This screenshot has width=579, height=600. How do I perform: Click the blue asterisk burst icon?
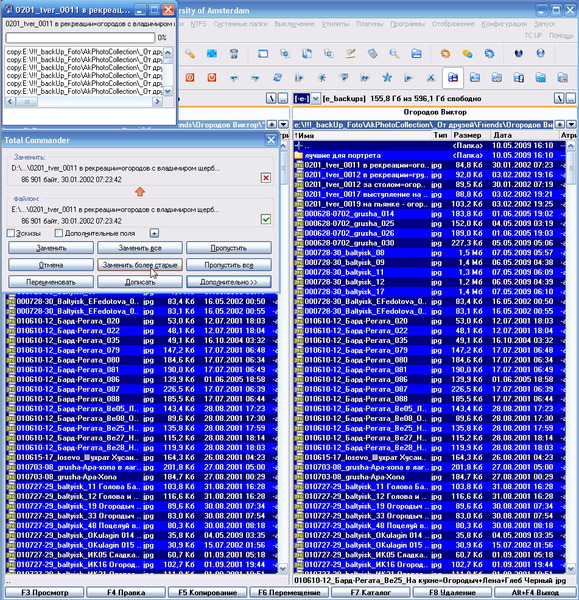321,78
